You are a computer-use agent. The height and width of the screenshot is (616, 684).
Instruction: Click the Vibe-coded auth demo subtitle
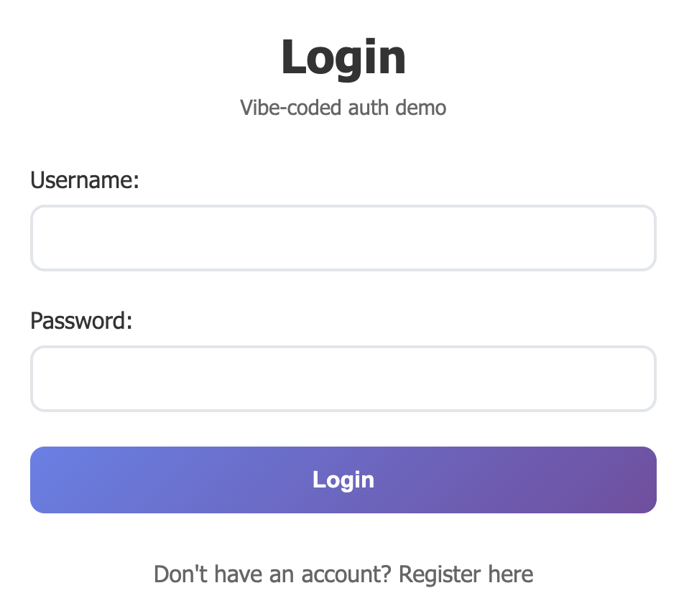pyautogui.click(x=343, y=108)
